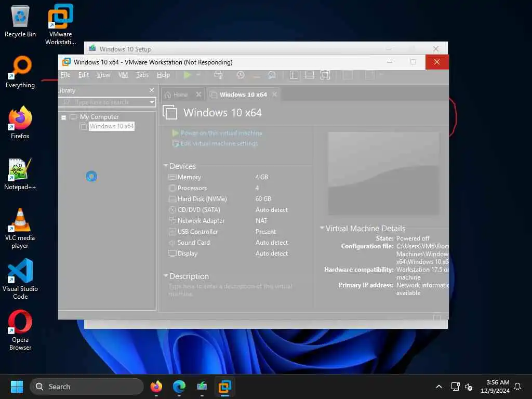Click the VMware Workstation taskbar icon

click(x=224, y=387)
